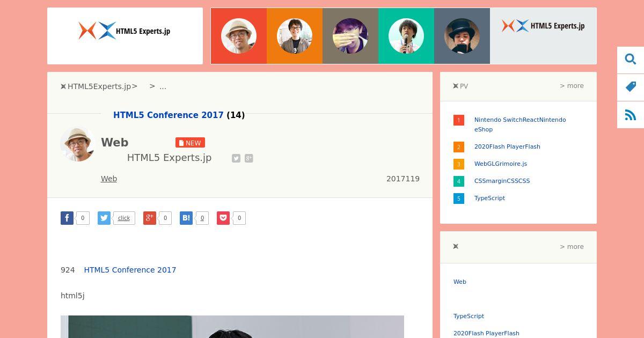The width and height of the screenshot is (644, 338).
Task: Share the article via the red Google+ icon
Action: 150,218
